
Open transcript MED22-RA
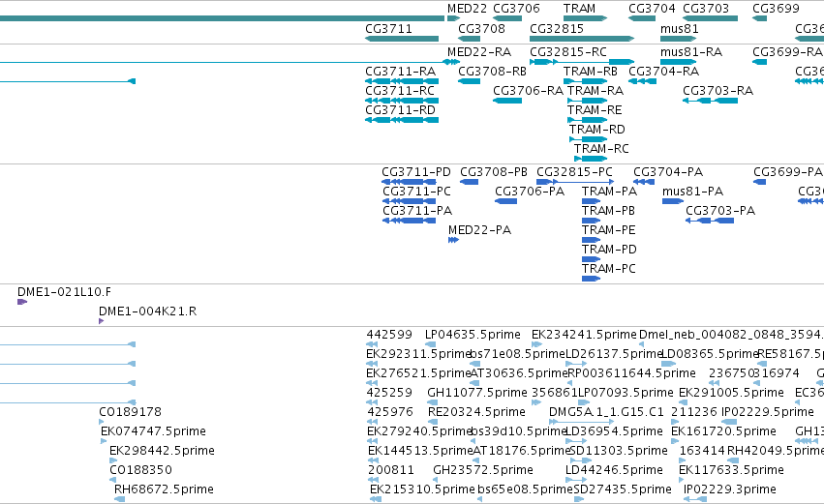tap(478, 52)
